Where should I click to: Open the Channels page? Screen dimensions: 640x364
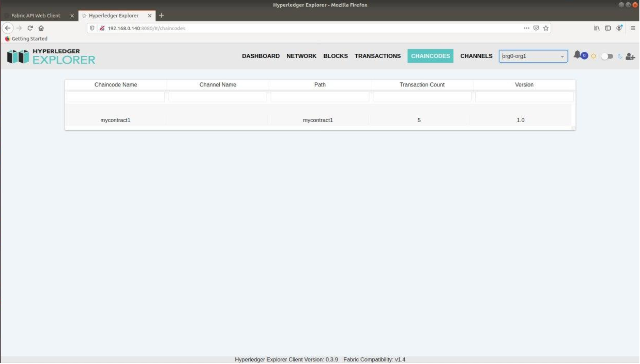[x=476, y=56]
